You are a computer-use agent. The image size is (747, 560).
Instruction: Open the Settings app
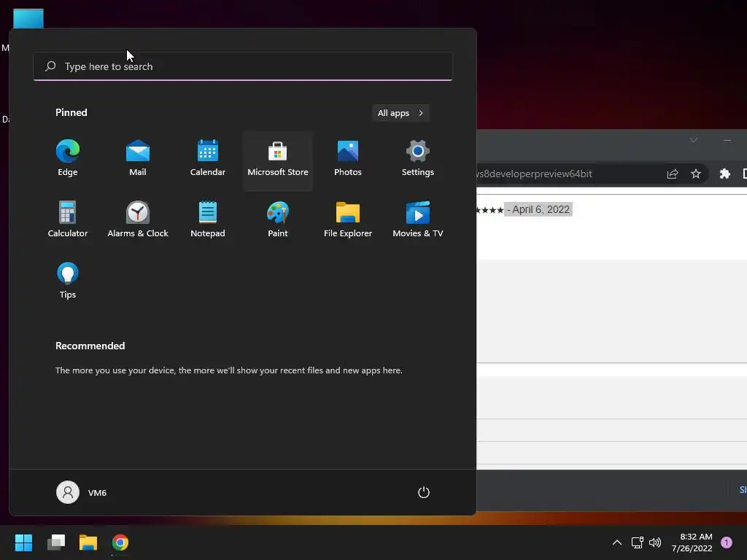pos(418,159)
